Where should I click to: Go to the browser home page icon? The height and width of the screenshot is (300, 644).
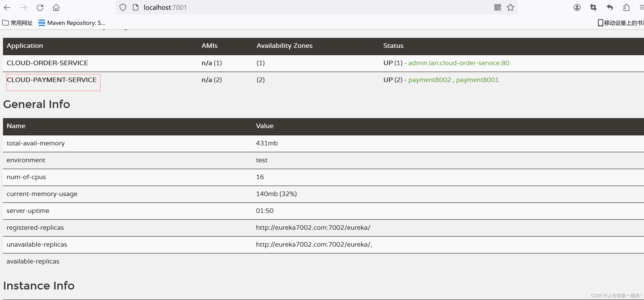[56, 8]
